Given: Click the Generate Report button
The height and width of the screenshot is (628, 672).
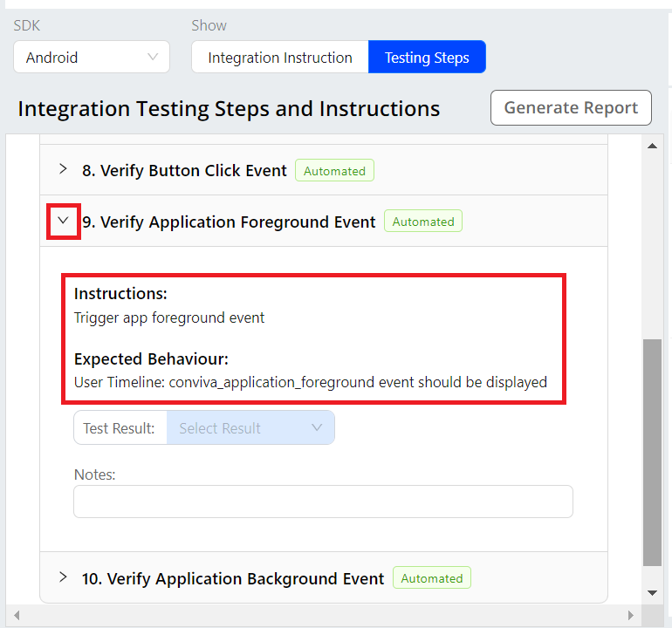Looking at the screenshot, I should click(571, 108).
